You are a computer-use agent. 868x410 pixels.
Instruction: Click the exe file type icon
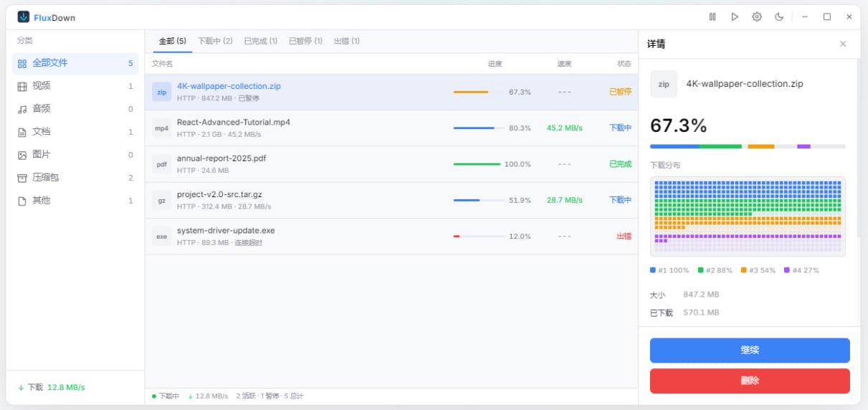click(x=162, y=237)
